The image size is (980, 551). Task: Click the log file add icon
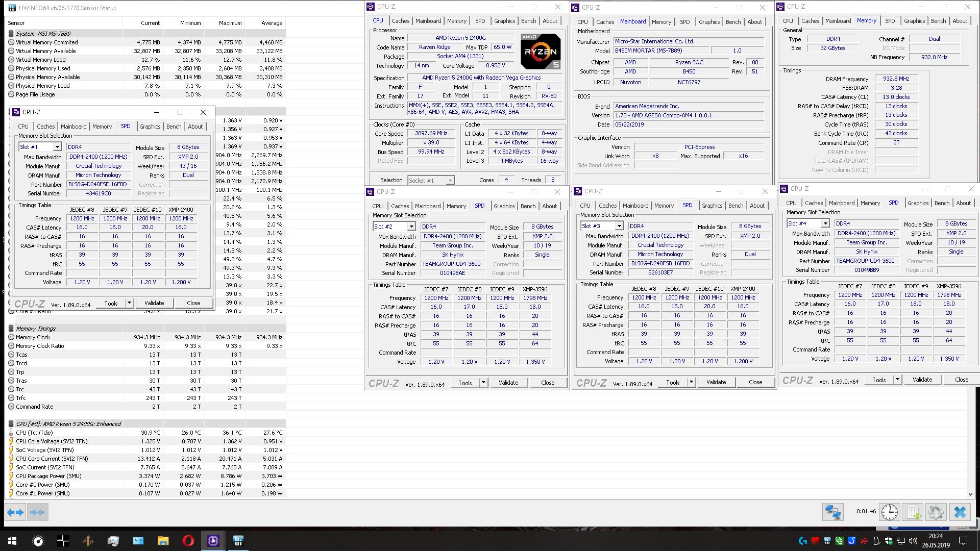[913, 512]
